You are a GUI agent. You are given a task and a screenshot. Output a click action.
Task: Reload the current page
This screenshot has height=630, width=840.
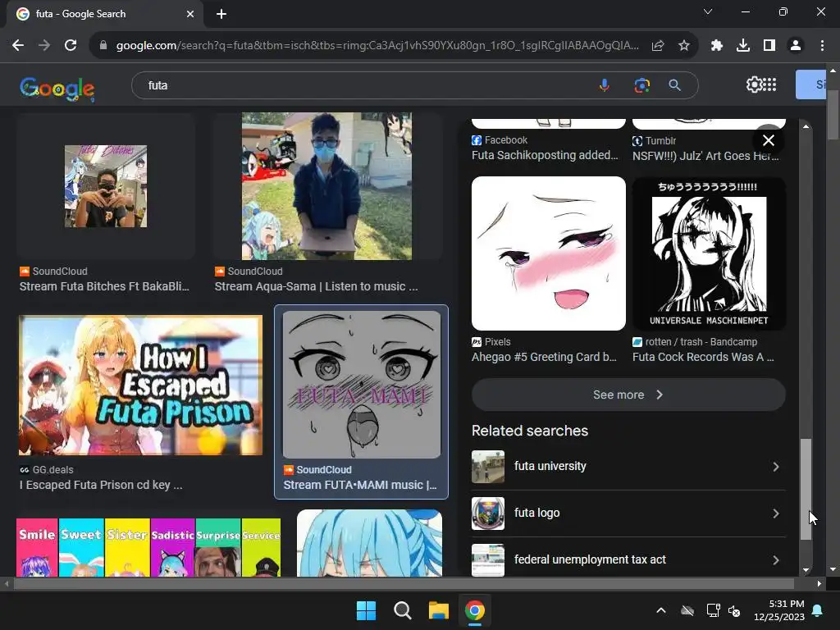71,46
